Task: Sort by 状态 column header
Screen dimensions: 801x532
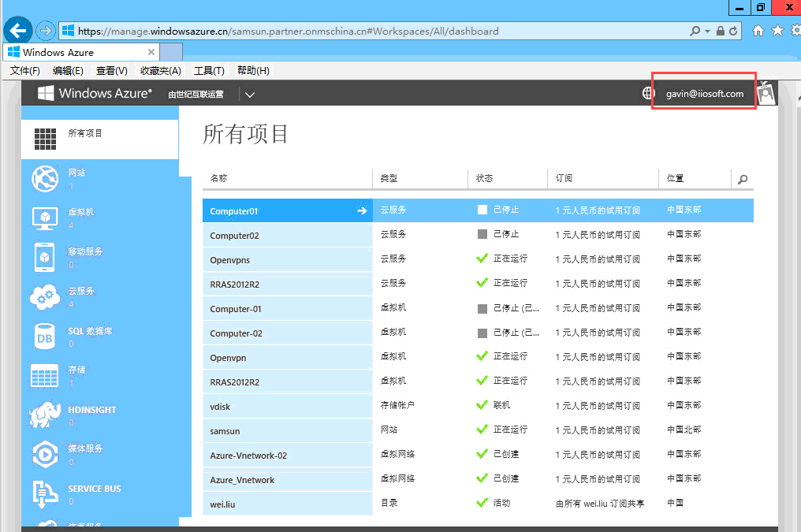Action: pos(484,178)
